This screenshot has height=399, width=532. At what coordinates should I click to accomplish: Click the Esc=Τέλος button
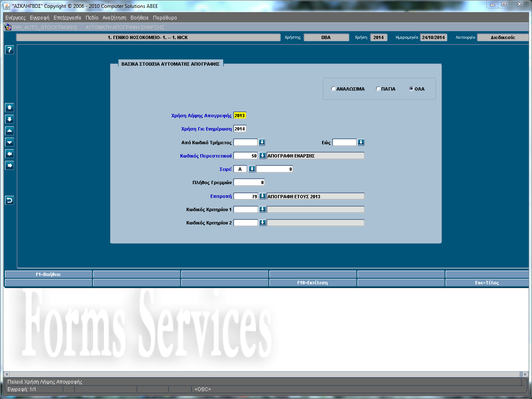(487, 283)
